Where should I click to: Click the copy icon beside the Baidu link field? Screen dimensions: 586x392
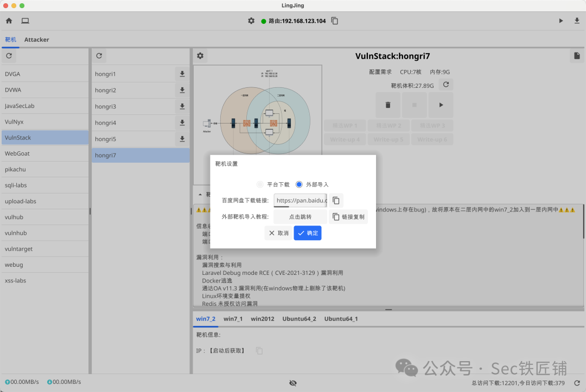(335, 200)
